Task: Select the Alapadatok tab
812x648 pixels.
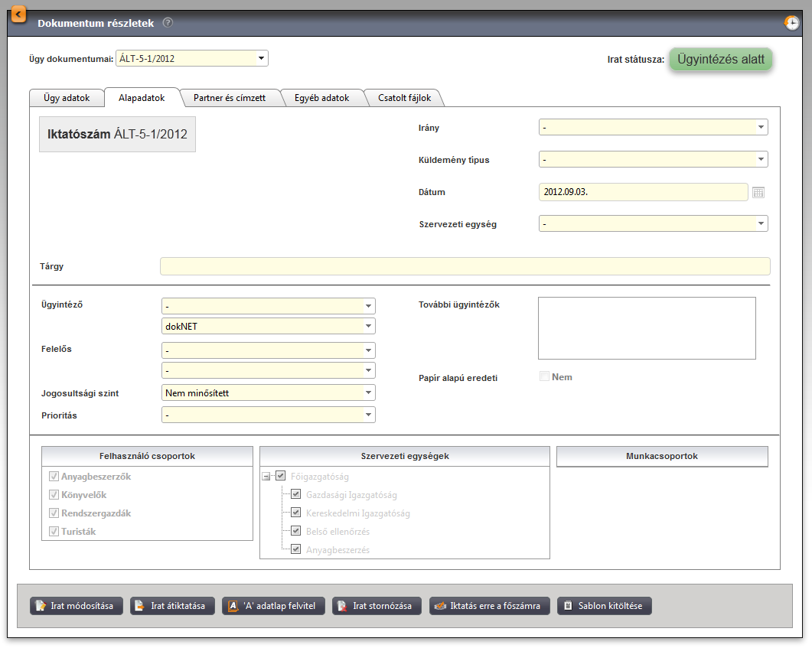Action: 142,98
